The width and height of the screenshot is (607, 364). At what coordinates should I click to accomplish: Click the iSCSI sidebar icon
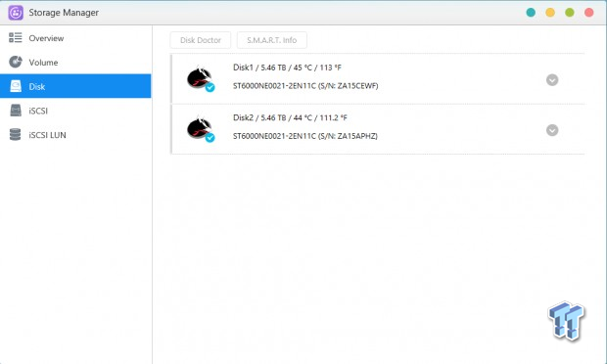(16, 111)
